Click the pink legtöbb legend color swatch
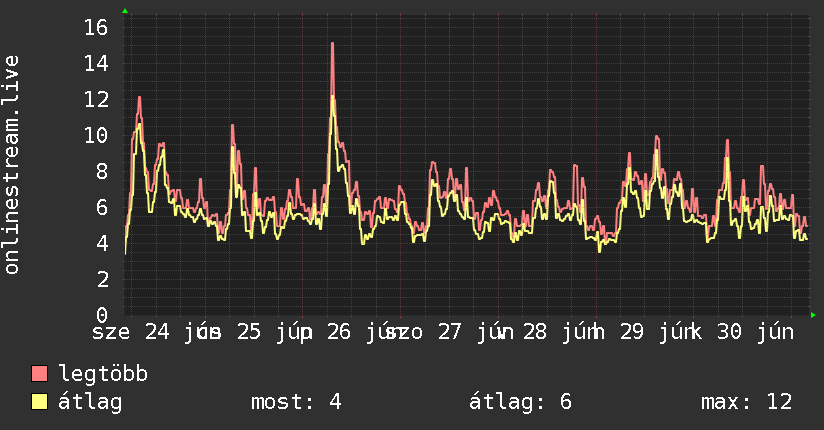This screenshot has height=430, width=824. 39,374
